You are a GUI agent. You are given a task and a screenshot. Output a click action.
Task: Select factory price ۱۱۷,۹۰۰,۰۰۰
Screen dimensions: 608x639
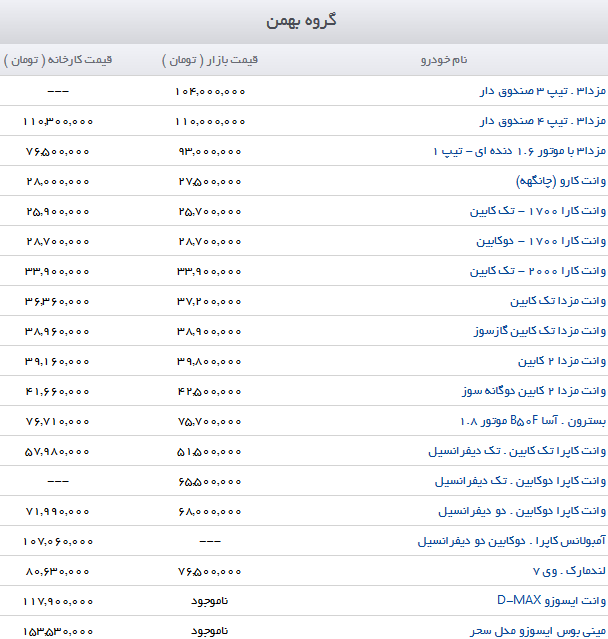tap(58, 602)
